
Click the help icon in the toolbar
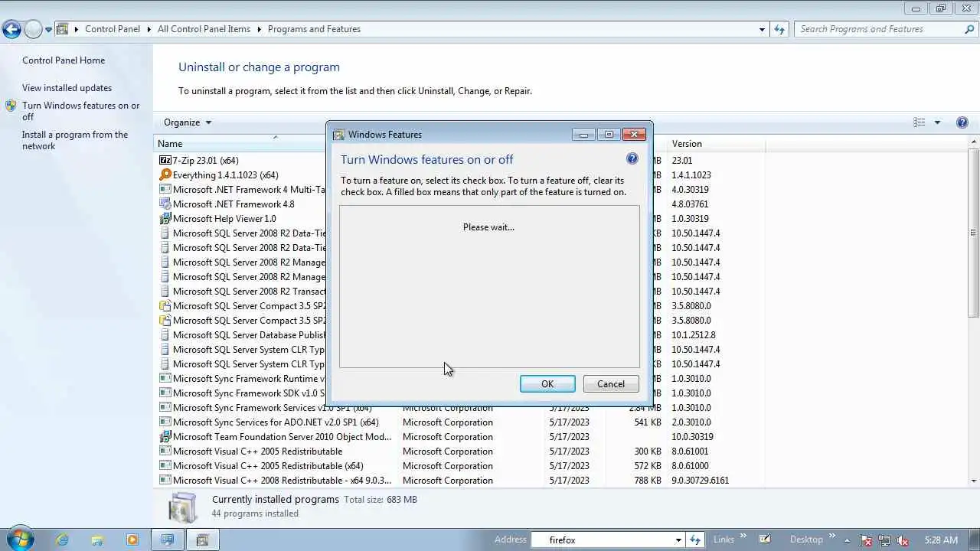[962, 122]
